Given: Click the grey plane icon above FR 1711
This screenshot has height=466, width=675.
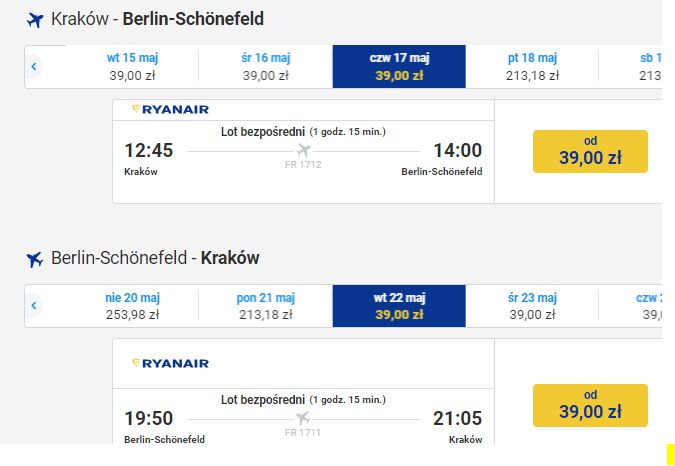Looking at the screenshot, I should click(303, 418).
